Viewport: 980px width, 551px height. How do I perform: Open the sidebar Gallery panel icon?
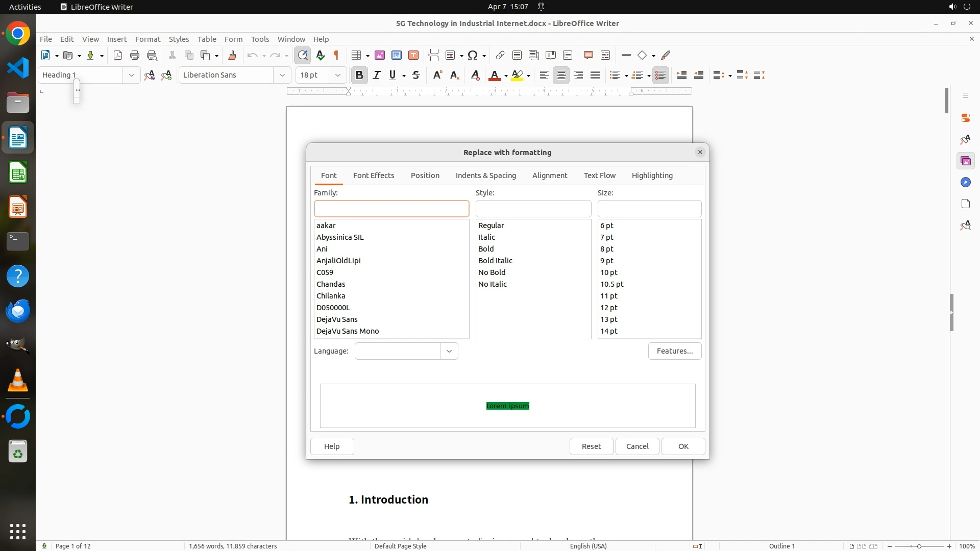pos(965,161)
